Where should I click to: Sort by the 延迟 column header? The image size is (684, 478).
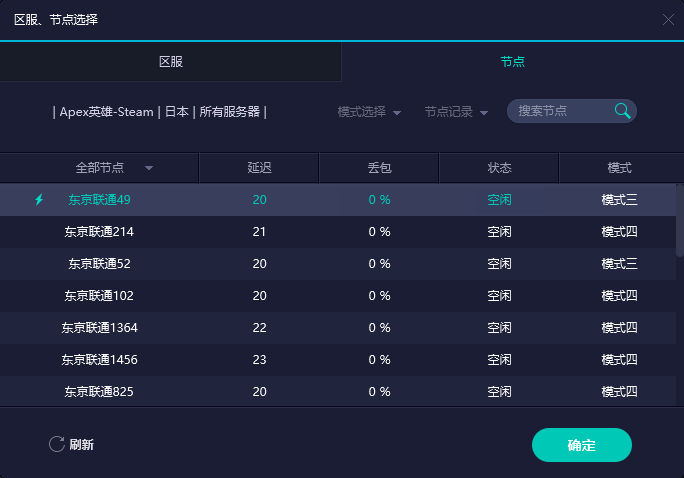click(x=259, y=168)
